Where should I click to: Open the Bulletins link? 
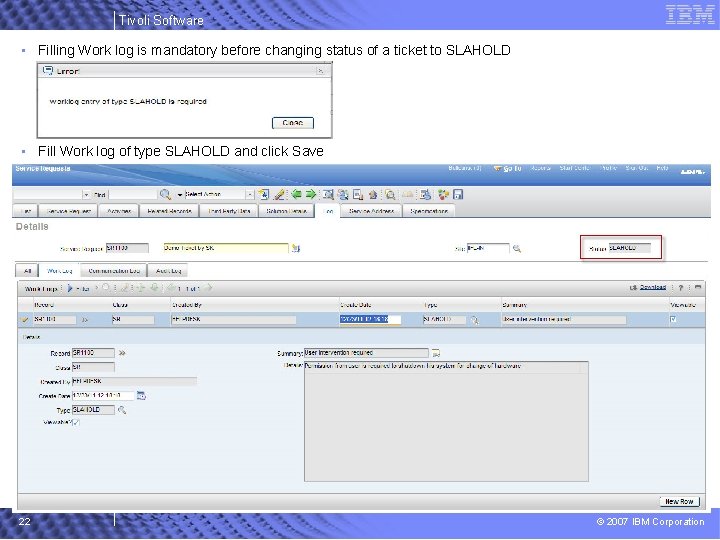pos(465,168)
